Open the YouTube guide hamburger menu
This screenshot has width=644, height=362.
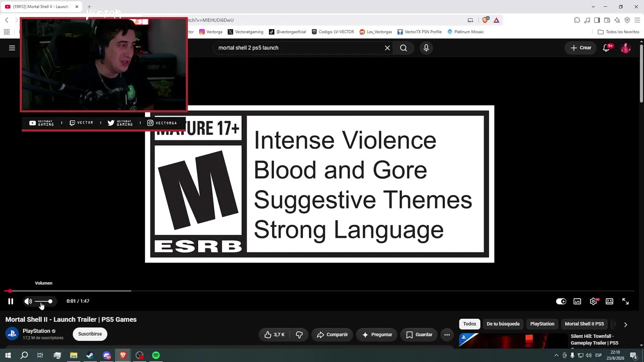coord(12,48)
